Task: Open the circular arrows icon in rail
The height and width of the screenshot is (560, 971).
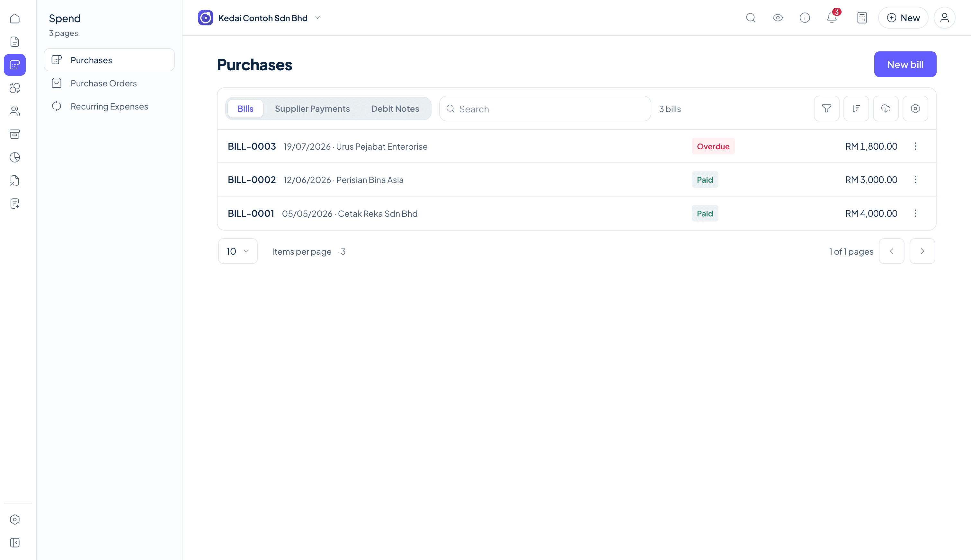Action: (x=15, y=88)
